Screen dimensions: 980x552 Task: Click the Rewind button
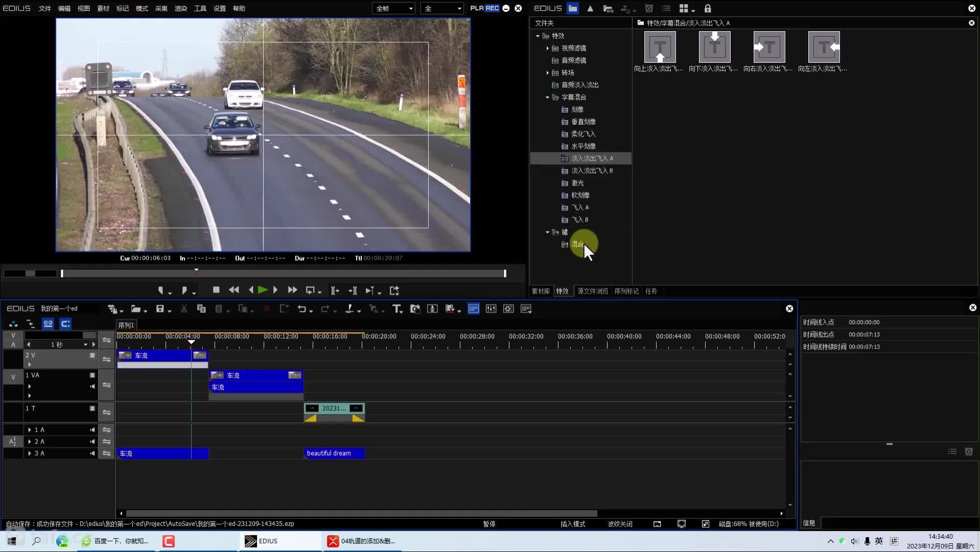(x=234, y=290)
